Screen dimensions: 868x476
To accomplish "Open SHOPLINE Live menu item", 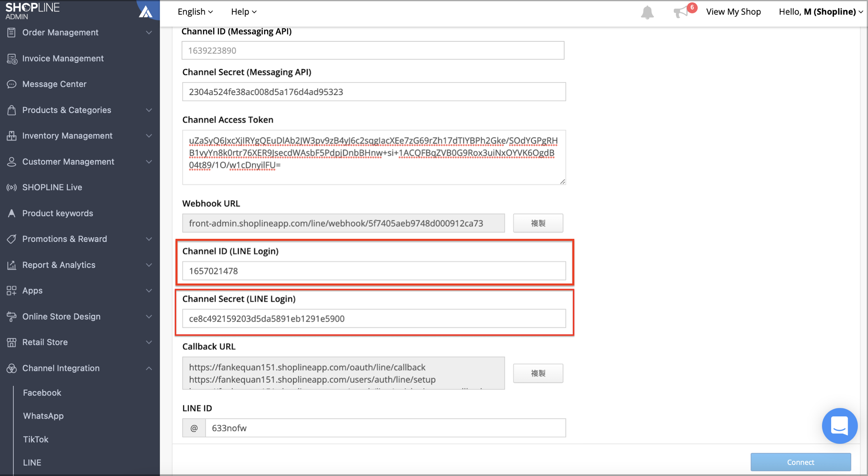I will 52,187.
